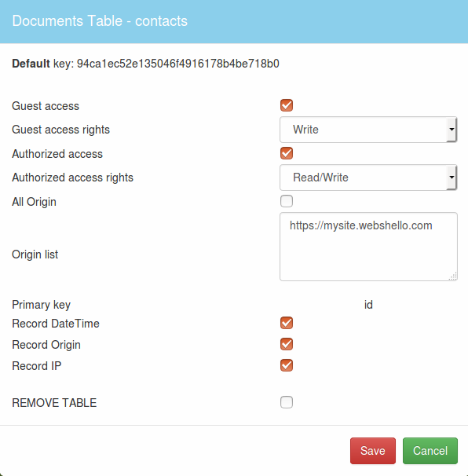Click the Guest access rights label
This screenshot has height=476, width=468.
click(x=60, y=130)
